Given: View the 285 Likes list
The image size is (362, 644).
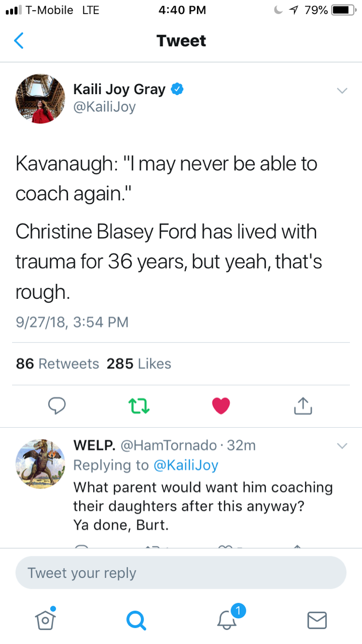Looking at the screenshot, I should (x=139, y=364).
